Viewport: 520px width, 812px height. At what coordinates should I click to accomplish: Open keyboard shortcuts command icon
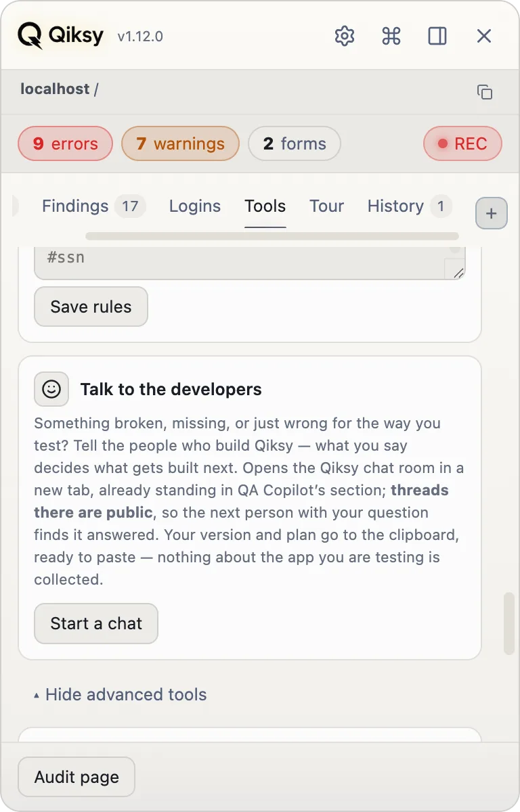pyautogui.click(x=391, y=36)
